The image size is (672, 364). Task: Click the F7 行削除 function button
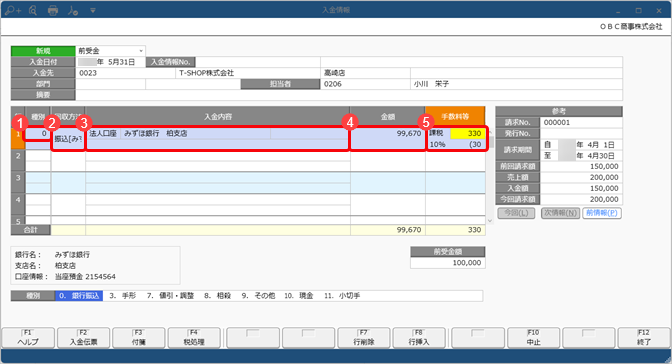click(364, 338)
